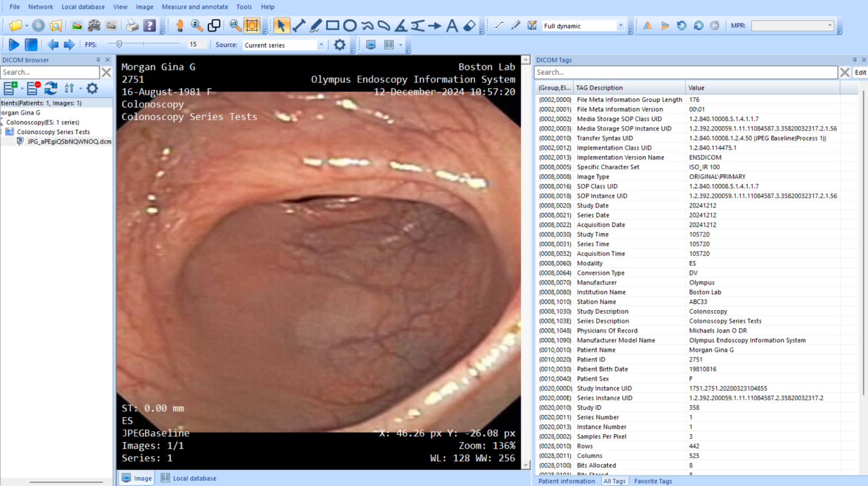Start cine playback with the play button

14,45
